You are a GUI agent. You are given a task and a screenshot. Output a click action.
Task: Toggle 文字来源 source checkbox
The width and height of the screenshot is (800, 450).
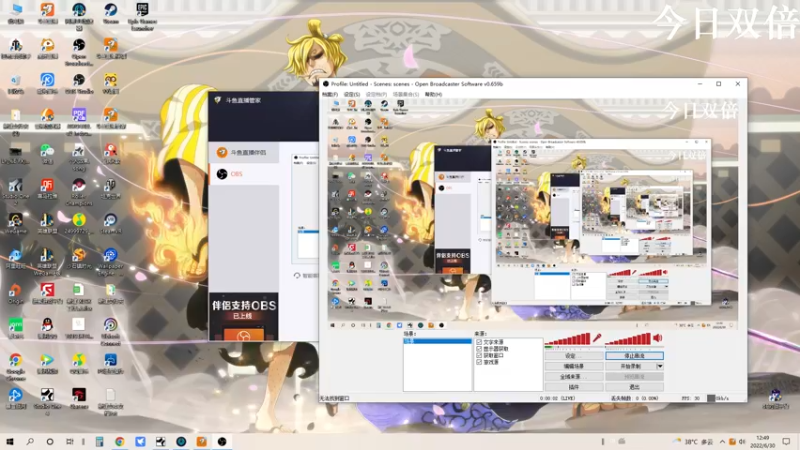pos(479,342)
